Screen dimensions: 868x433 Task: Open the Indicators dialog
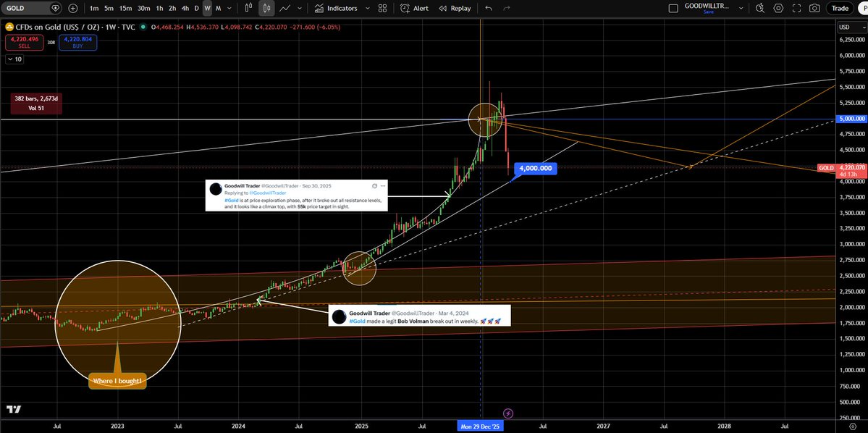point(336,8)
